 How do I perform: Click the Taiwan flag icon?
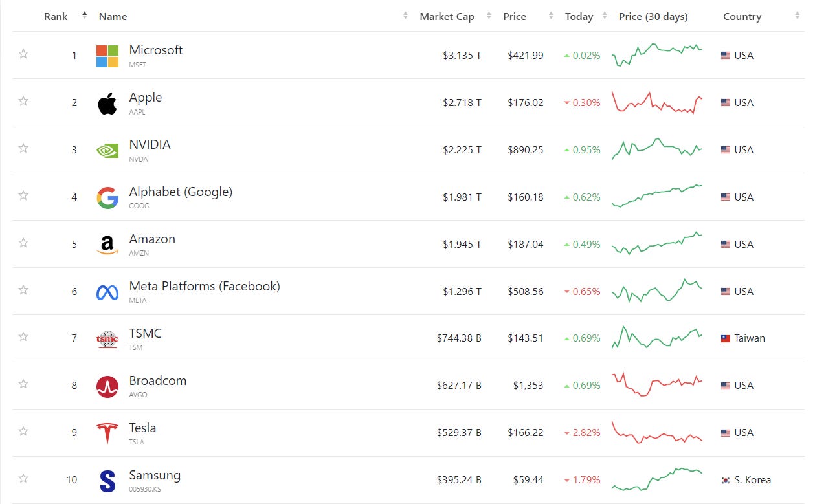[726, 338]
